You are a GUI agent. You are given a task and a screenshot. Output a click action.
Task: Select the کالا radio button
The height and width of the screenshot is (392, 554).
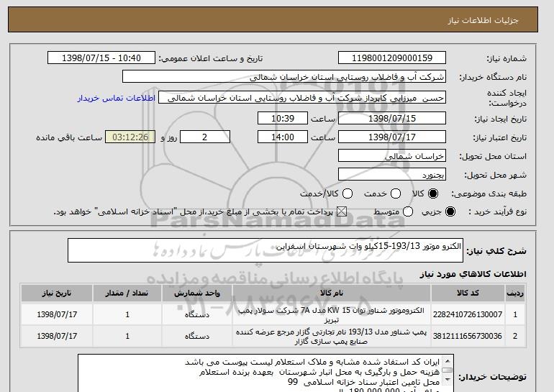click(x=433, y=193)
